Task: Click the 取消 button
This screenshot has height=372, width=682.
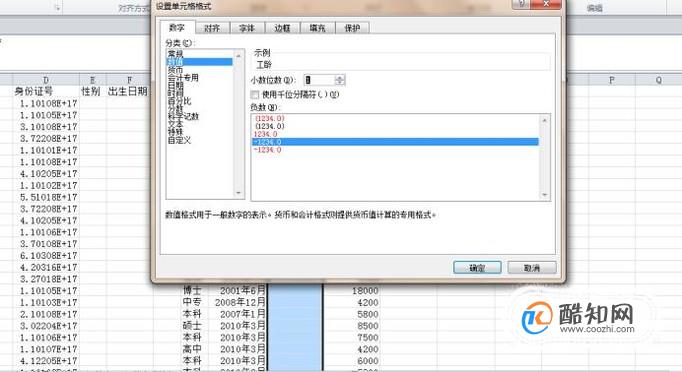Action: (532, 268)
